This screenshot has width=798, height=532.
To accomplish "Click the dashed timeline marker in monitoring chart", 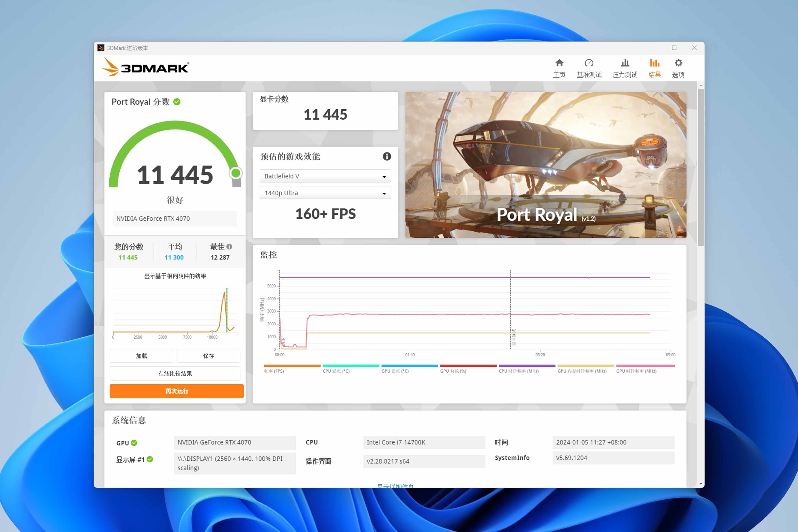I will [510, 309].
